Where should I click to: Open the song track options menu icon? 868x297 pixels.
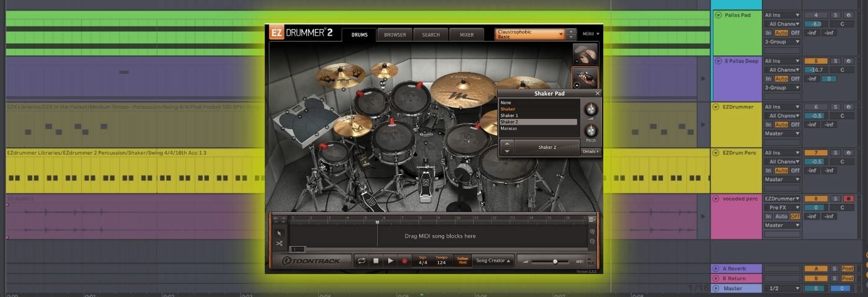click(592, 219)
